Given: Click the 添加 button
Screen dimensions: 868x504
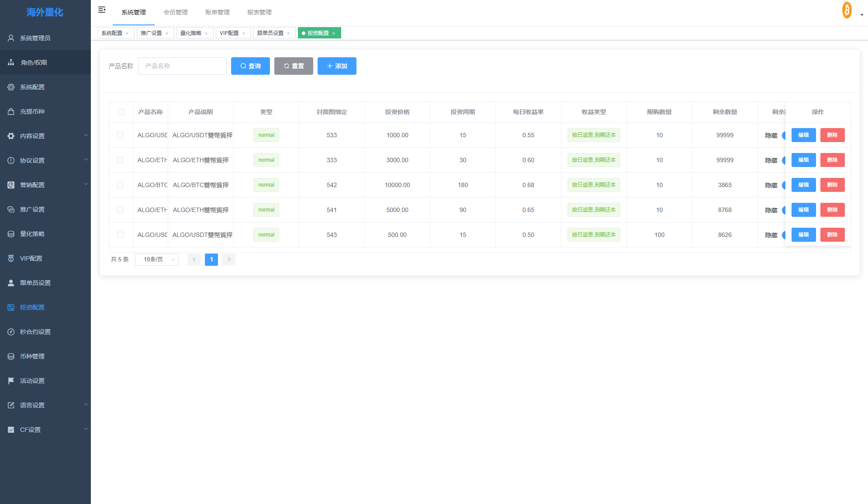Looking at the screenshot, I should [x=337, y=66].
